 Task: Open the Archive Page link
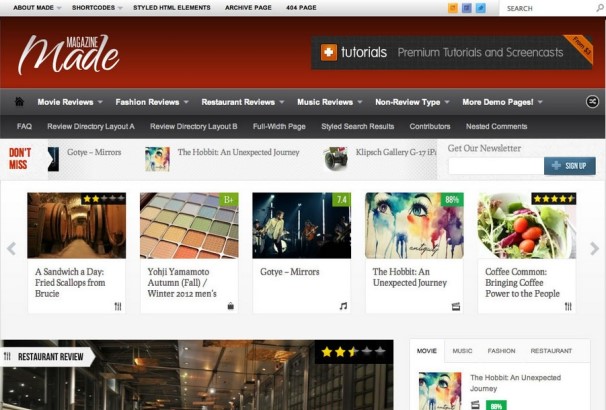[248, 8]
